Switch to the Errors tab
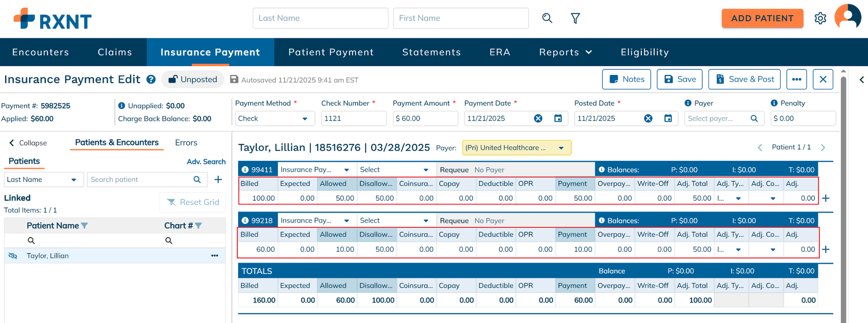Screen dimensions: 868x323 click(x=186, y=143)
